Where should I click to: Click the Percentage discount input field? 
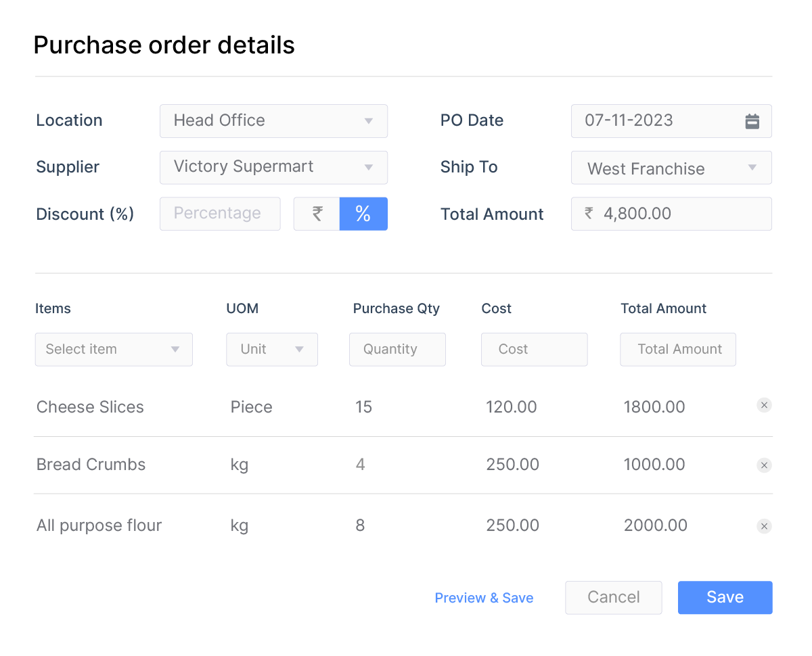pos(220,214)
